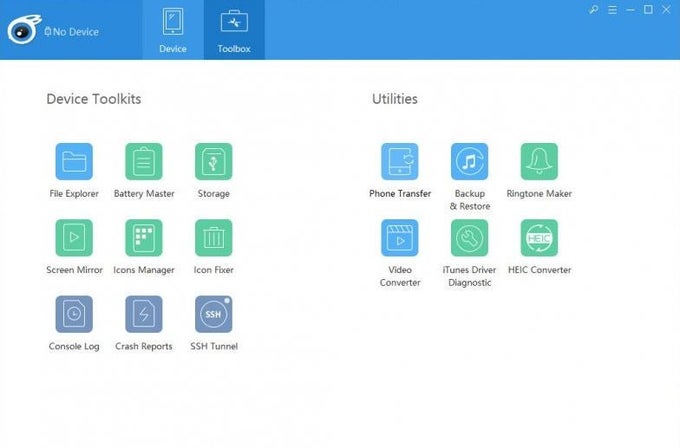Launch the Video Converter
680x448 pixels.
tap(400, 238)
